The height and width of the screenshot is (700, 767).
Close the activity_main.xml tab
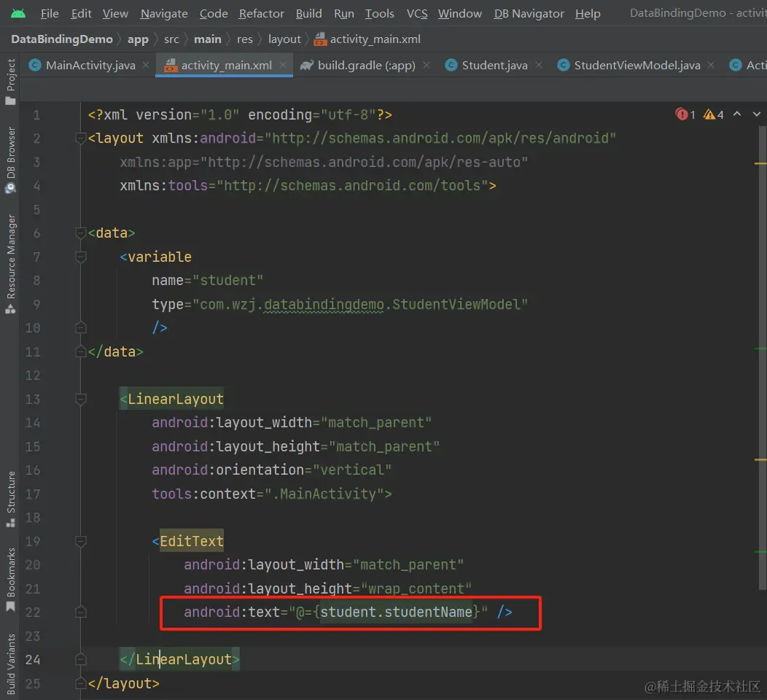coord(283,65)
